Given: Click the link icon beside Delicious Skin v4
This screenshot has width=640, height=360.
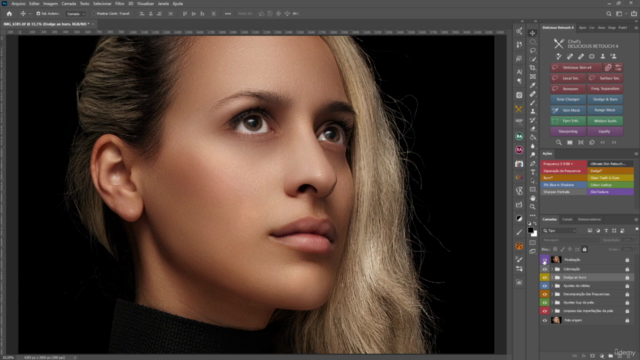Looking at the screenshot, I should (x=608, y=67).
